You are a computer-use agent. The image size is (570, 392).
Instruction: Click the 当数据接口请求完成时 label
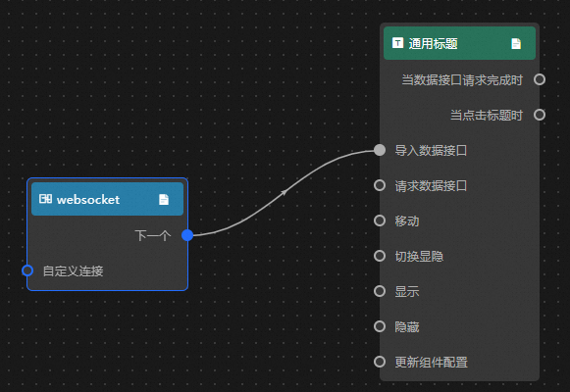coord(462,79)
